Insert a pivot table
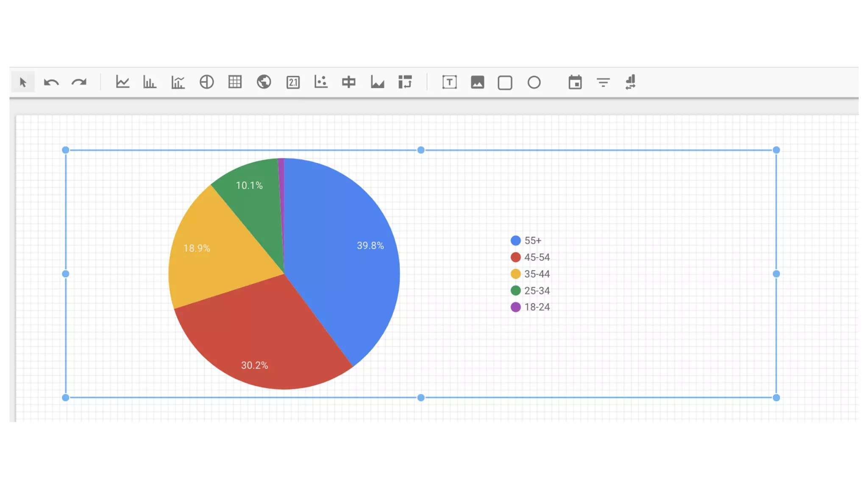Viewport: 868px width, 488px height. (405, 82)
